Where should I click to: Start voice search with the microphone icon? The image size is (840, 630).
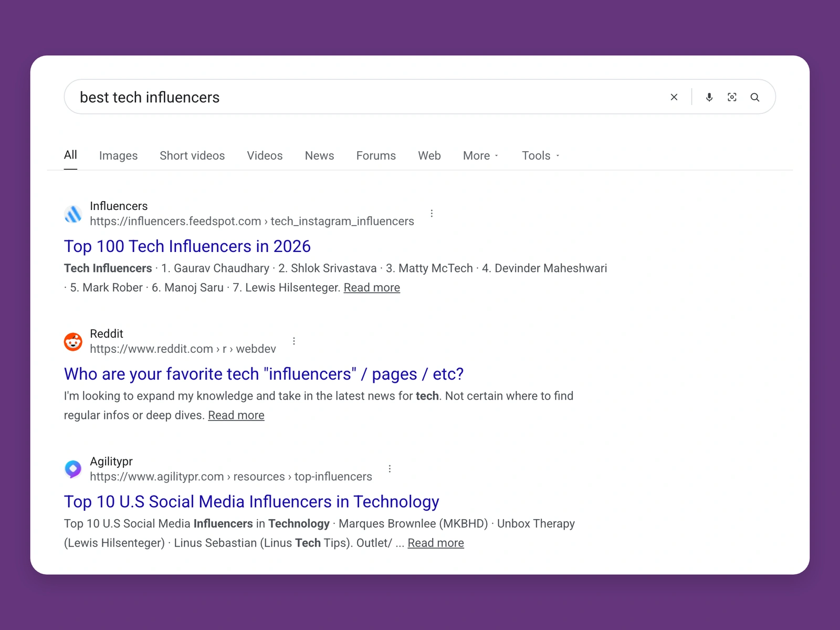pos(709,97)
